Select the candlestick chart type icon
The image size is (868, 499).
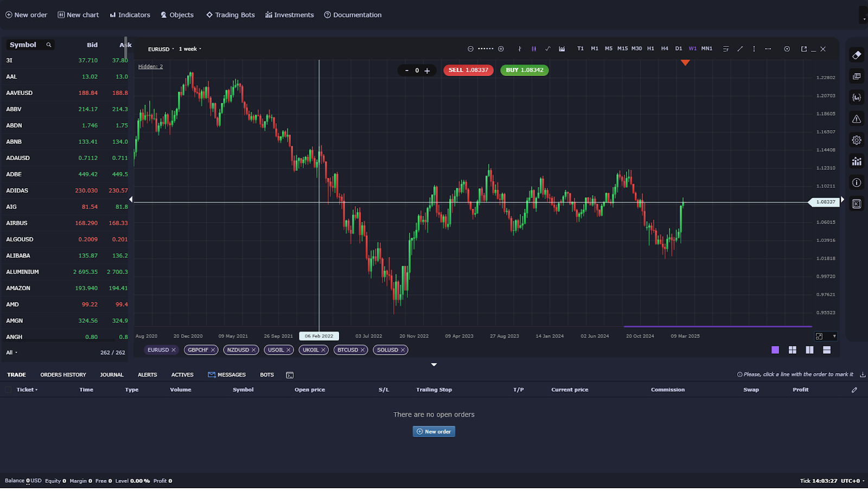(534, 49)
